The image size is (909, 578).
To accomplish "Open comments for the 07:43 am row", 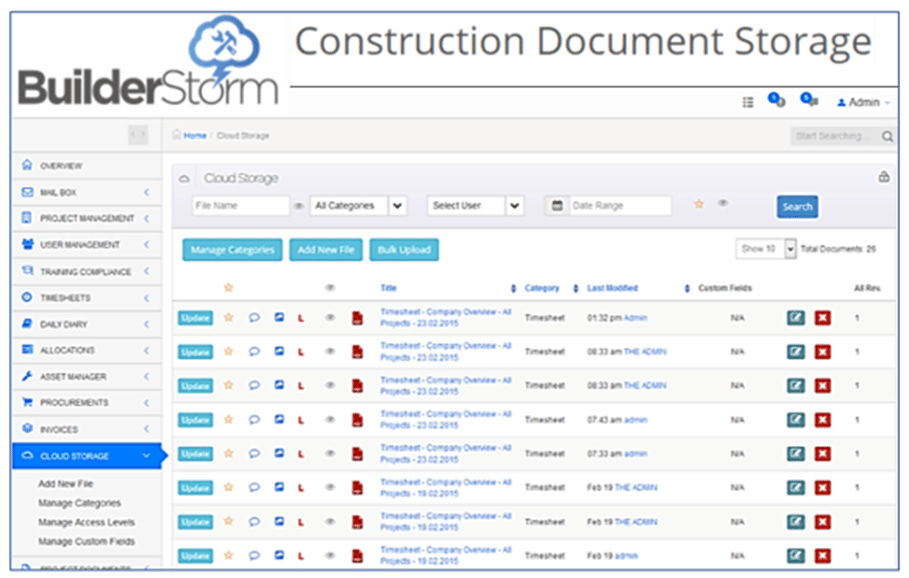I will pyautogui.click(x=254, y=420).
